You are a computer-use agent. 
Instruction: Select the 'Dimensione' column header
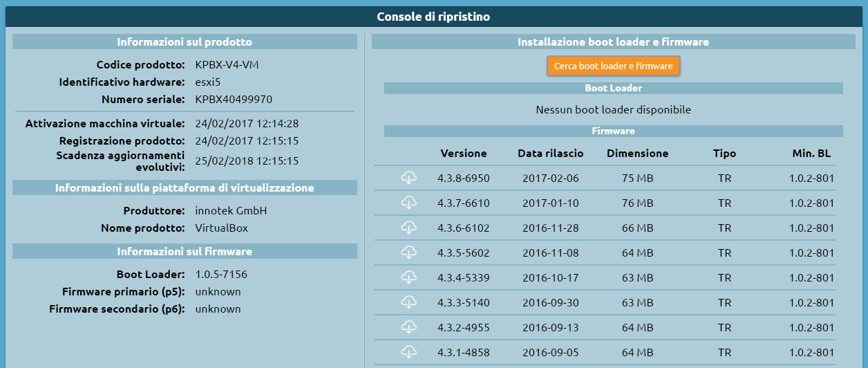tap(637, 154)
